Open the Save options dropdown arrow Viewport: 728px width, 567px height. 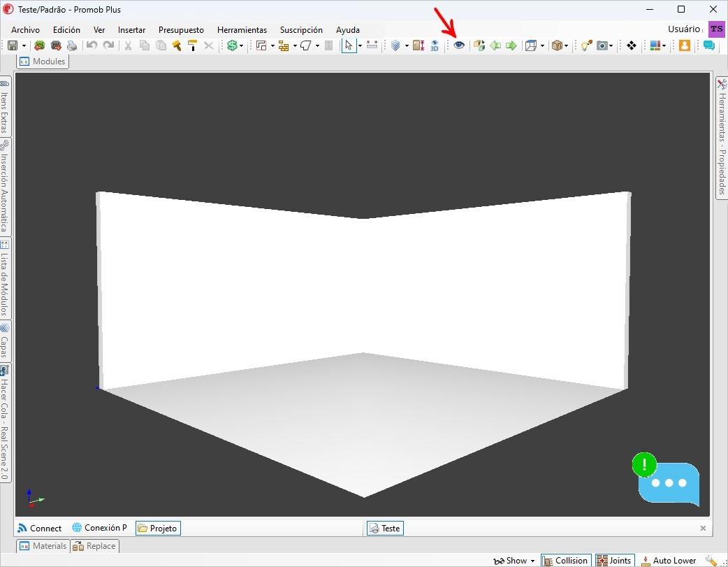[x=24, y=45]
